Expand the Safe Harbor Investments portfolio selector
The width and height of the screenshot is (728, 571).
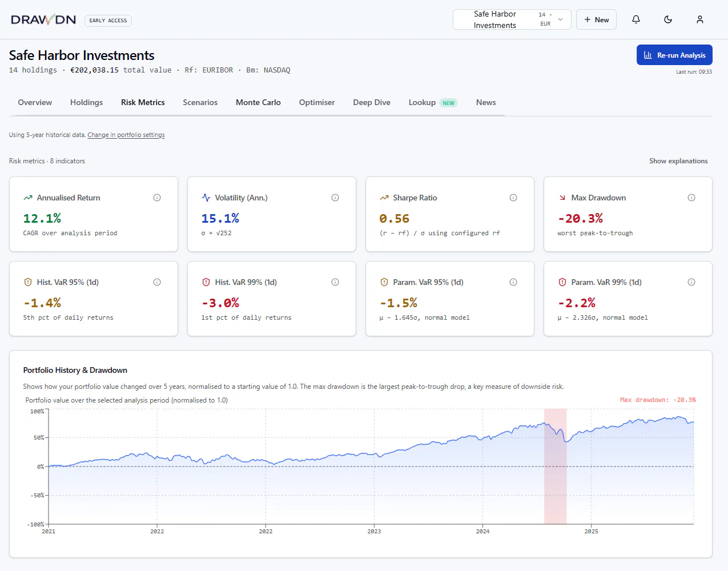coord(512,19)
